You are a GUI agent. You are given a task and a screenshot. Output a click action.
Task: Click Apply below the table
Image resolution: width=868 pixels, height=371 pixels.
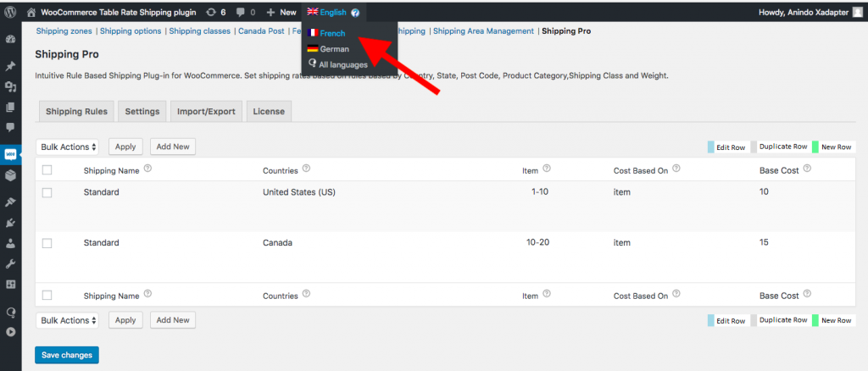(125, 319)
